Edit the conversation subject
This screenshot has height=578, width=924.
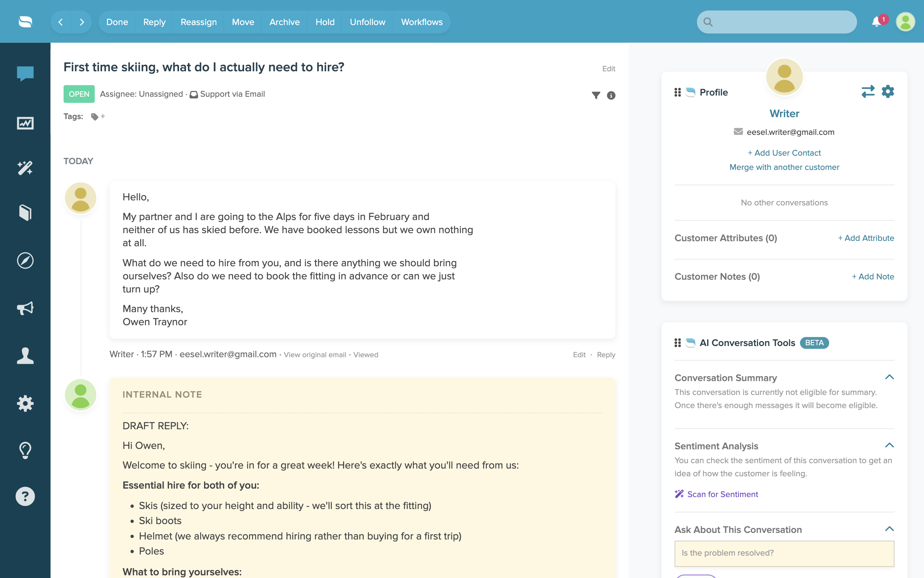(609, 69)
